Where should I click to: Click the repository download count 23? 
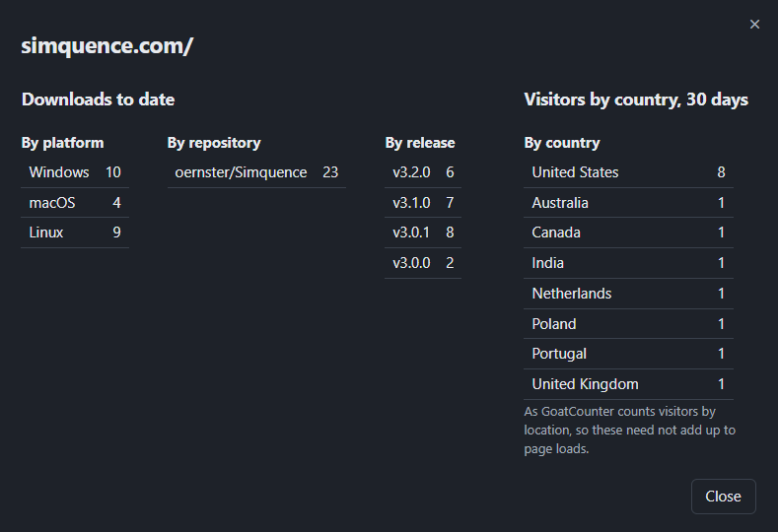point(330,172)
